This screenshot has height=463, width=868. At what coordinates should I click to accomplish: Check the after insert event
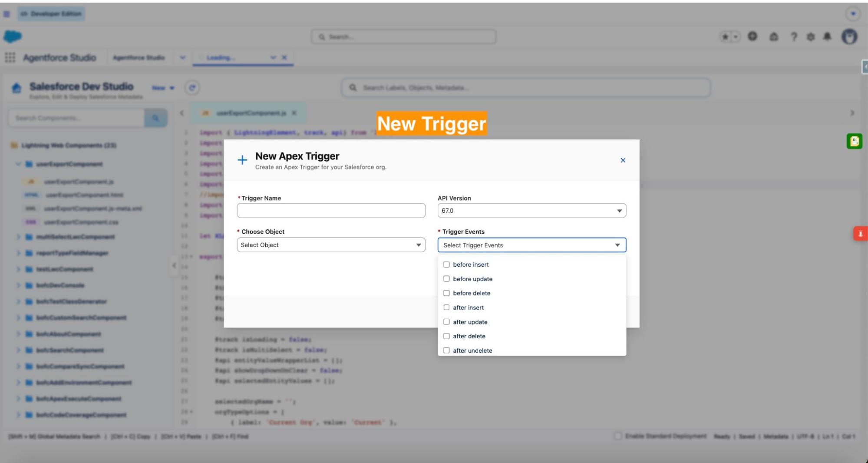[x=446, y=308]
